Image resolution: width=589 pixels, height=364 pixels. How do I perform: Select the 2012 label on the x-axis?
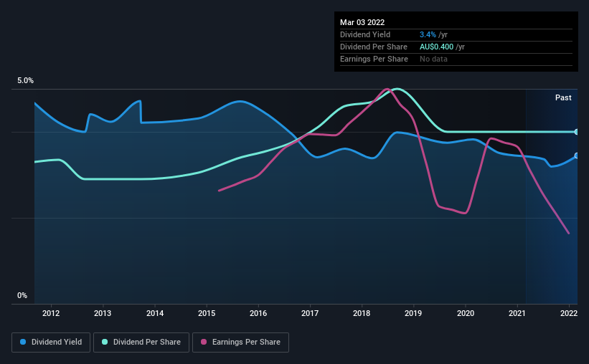pos(51,313)
